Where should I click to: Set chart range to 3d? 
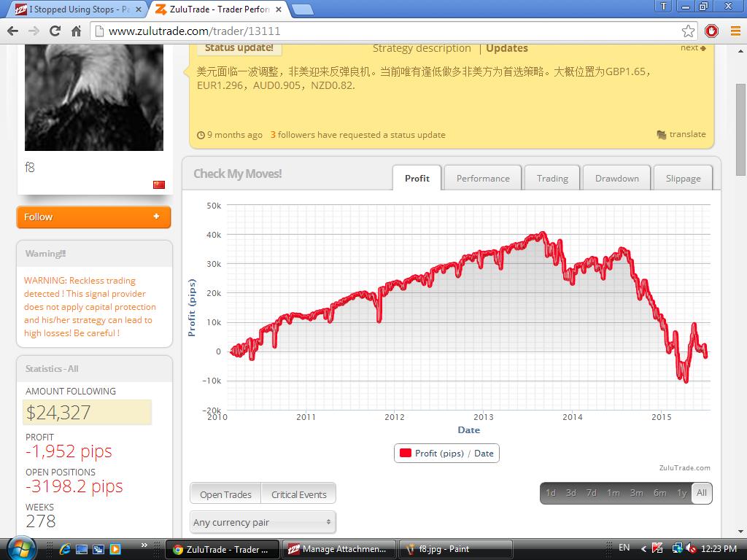[570, 493]
